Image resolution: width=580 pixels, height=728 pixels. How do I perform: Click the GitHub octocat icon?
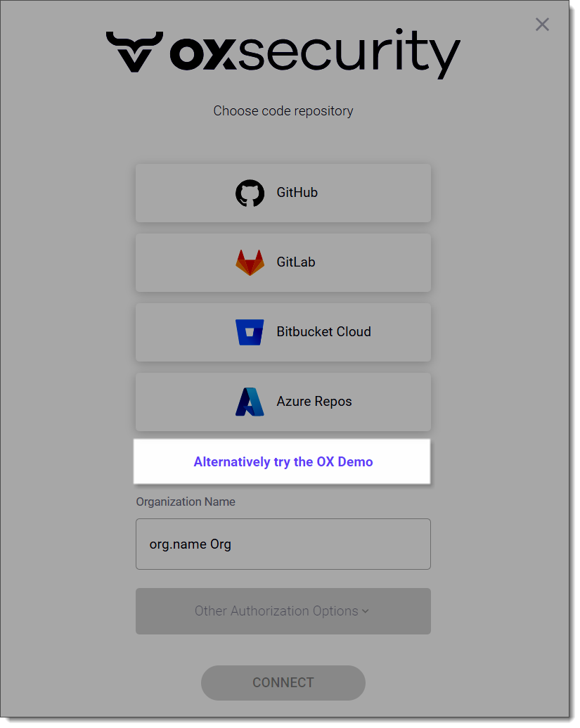coord(250,193)
